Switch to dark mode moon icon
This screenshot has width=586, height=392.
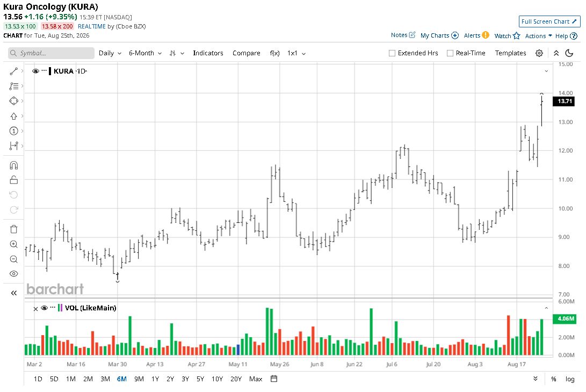tap(569, 53)
